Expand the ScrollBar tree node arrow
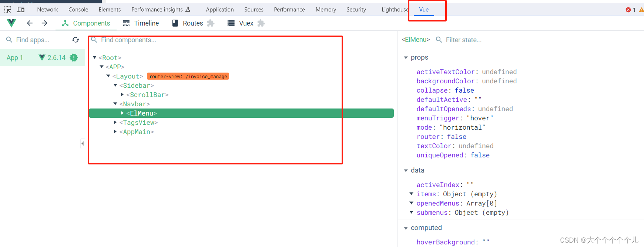Viewport: 644px width, 247px height. tap(122, 94)
